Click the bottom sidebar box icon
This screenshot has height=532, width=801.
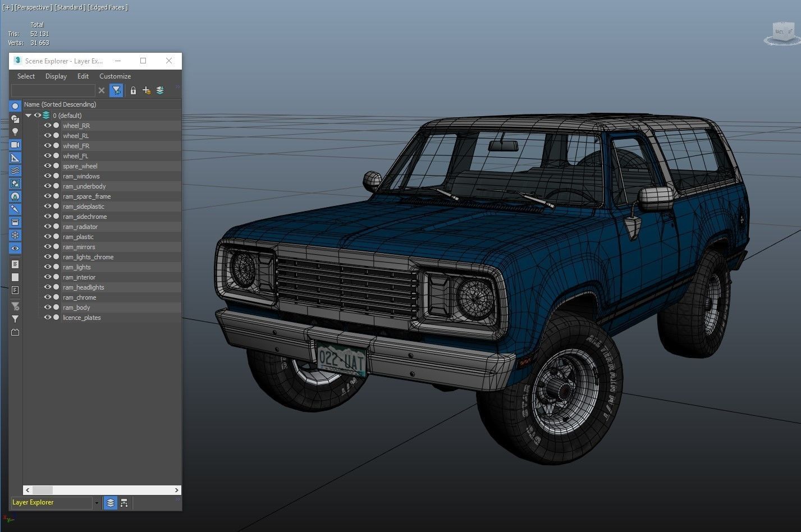15,332
